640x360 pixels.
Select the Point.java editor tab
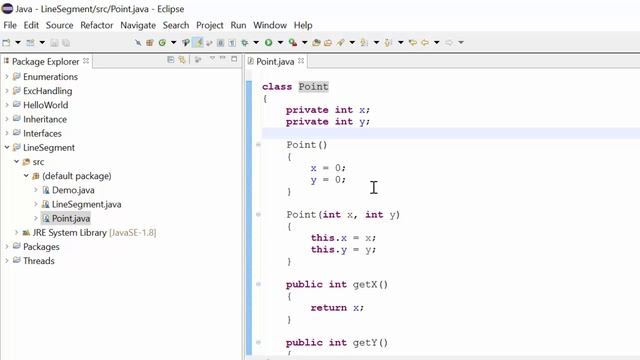(x=275, y=61)
